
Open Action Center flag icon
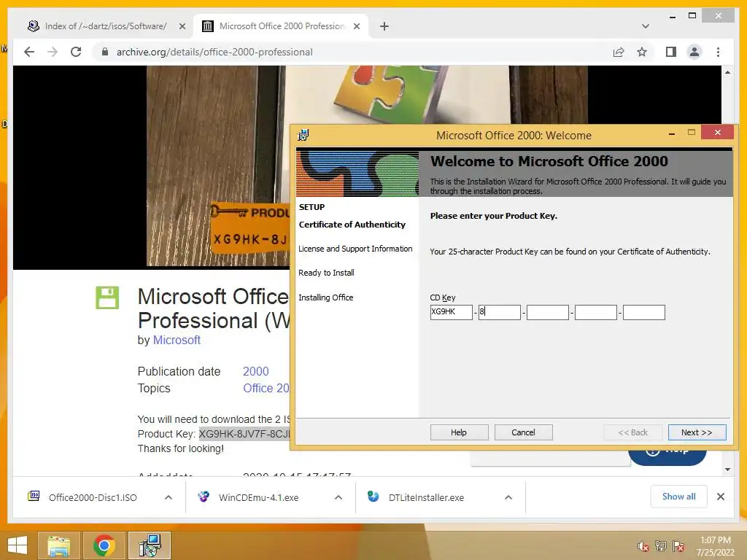(x=678, y=546)
